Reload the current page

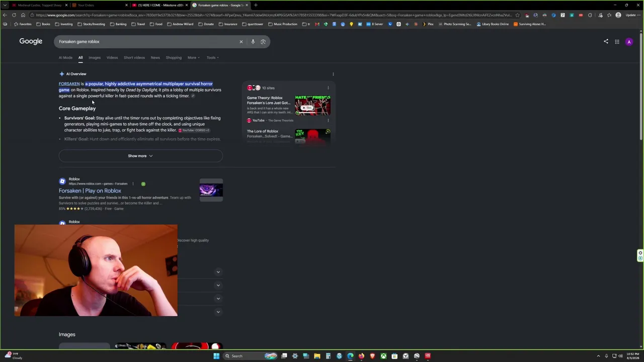[14, 15]
